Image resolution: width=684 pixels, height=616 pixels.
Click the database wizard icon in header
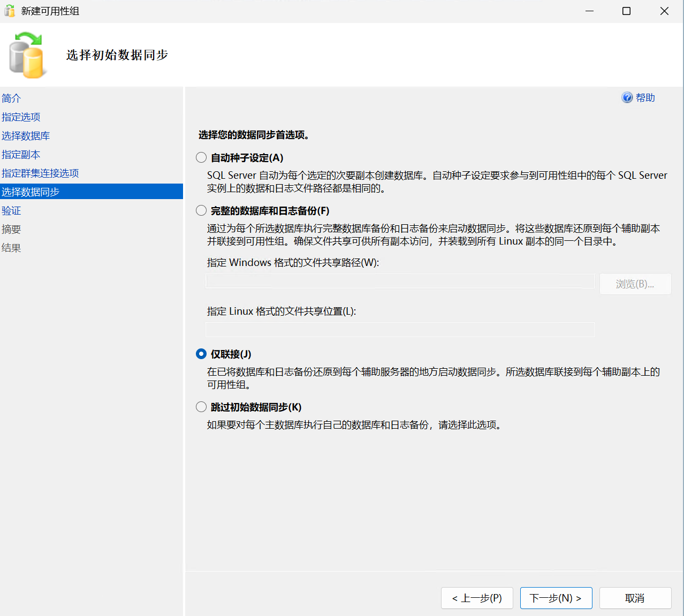27,55
